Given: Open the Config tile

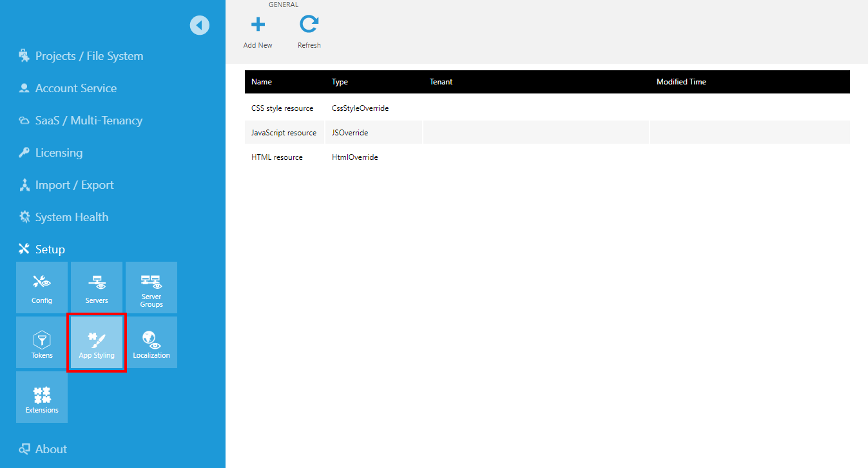Looking at the screenshot, I should tap(41, 287).
